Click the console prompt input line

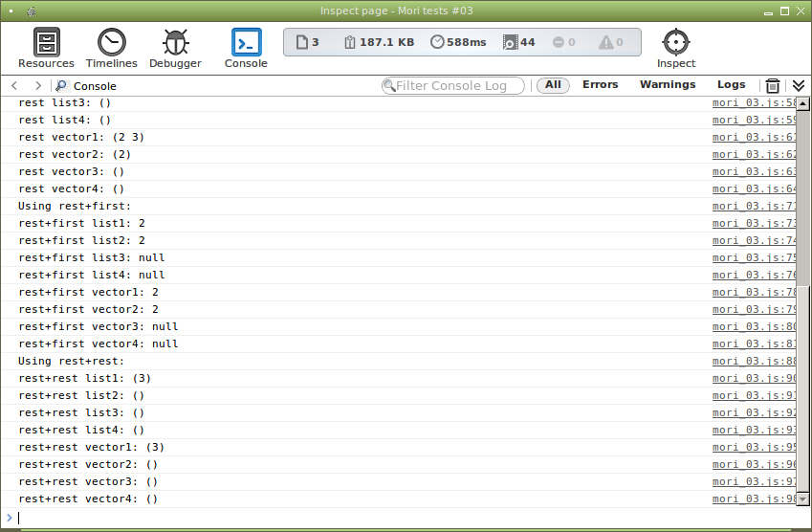click(404, 518)
